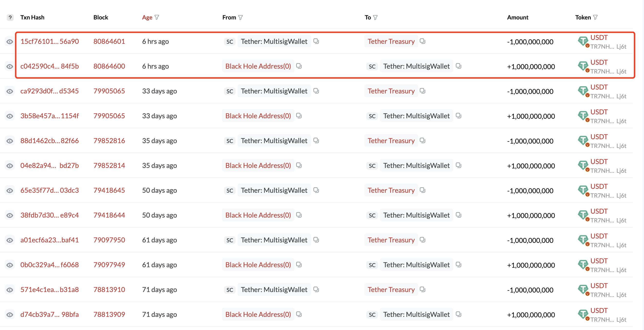Toggle eye icon for transaction 88d1462cb...82f66
This screenshot has width=644, height=330.
[10, 141]
